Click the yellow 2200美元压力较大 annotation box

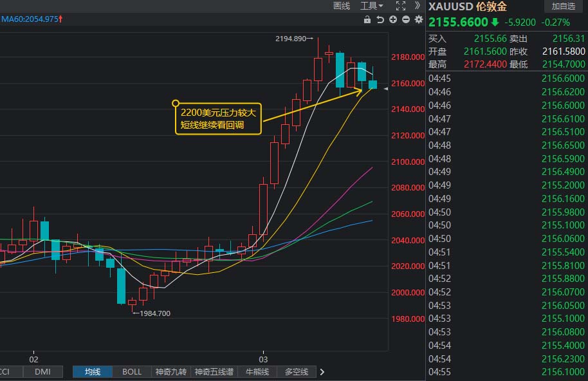coord(218,118)
